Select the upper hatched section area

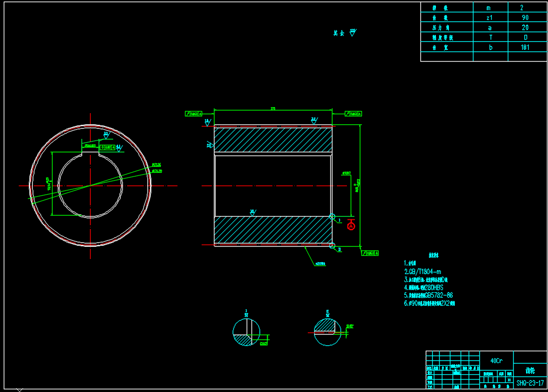(273, 139)
